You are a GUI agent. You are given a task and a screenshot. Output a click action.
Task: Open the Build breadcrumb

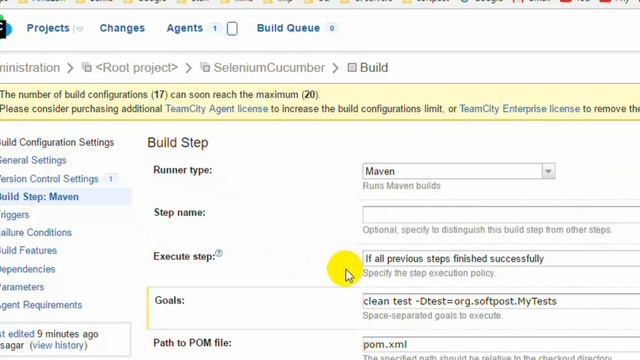373,68
